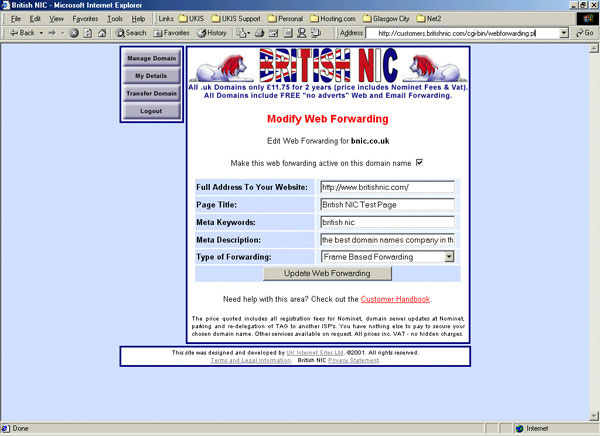Open the Type of Forwarding dropdown

pos(388,257)
